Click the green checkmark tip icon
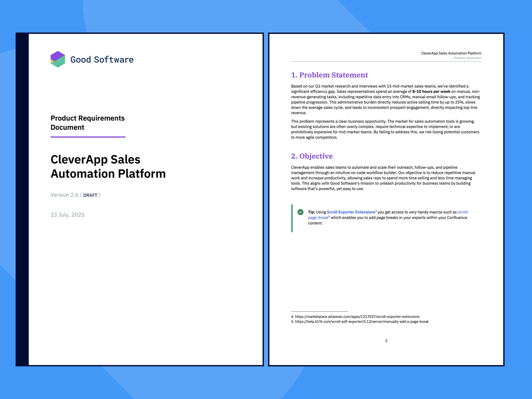The image size is (532, 399). click(x=300, y=212)
